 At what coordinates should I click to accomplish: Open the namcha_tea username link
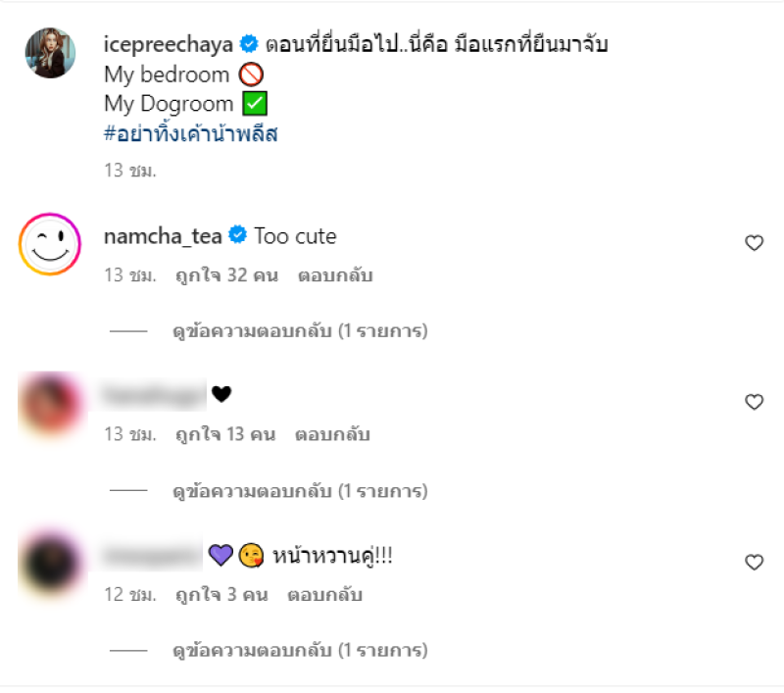(x=164, y=235)
